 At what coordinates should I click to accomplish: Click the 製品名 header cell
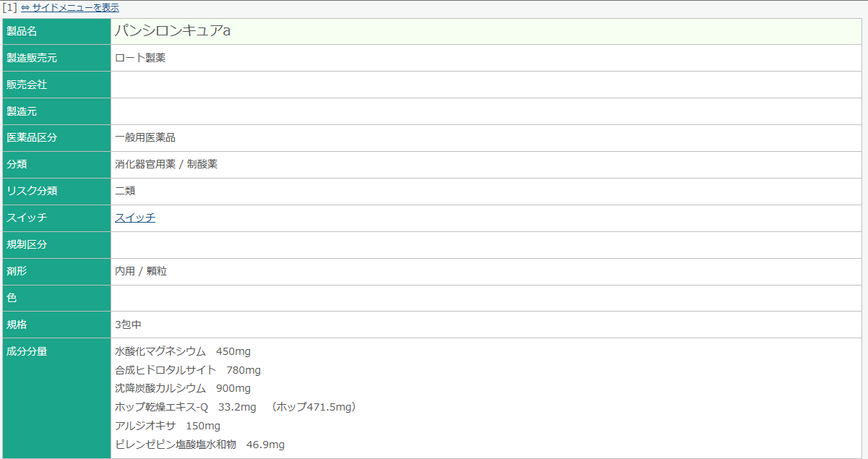pos(56,31)
